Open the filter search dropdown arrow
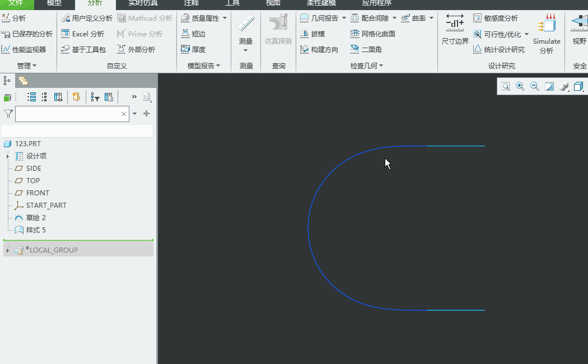 coord(134,114)
